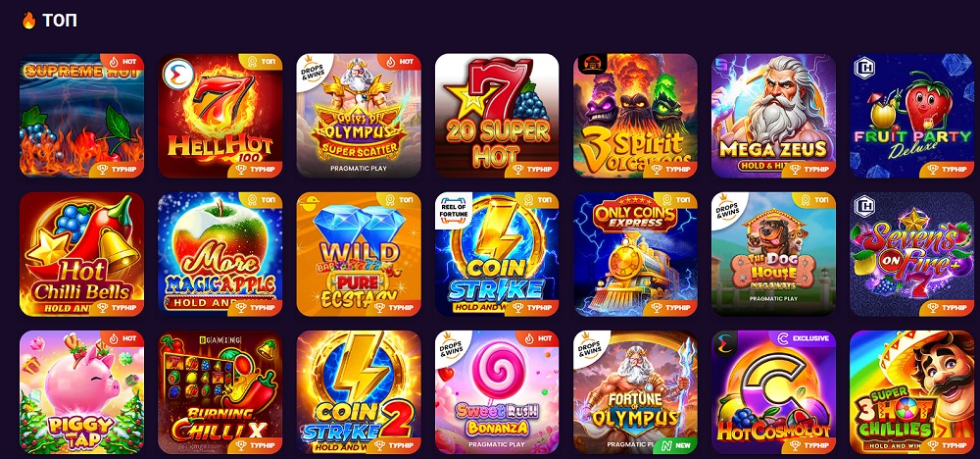Launch Only Coins Express game
The height and width of the screenshot is (459, 980).
click(x=636, y=254)
